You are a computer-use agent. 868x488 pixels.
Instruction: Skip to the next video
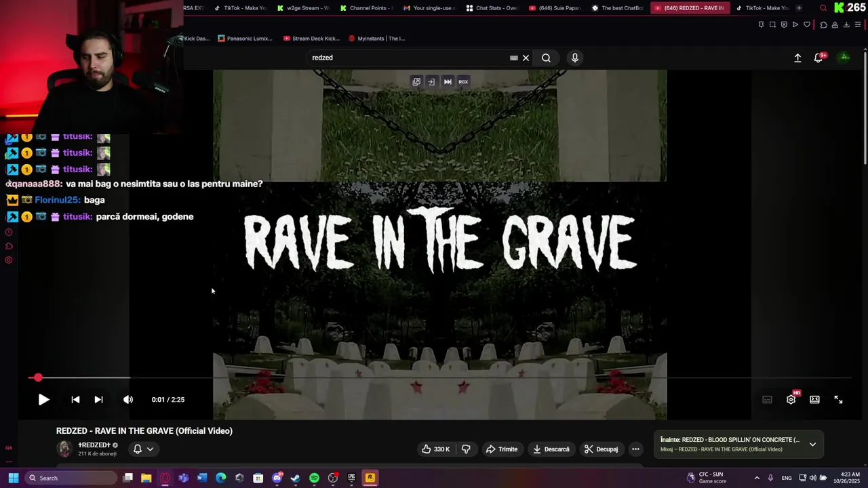click(98, 400)
